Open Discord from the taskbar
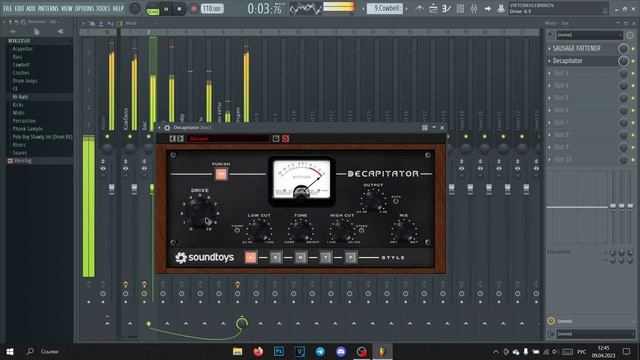 coord(341,351)
